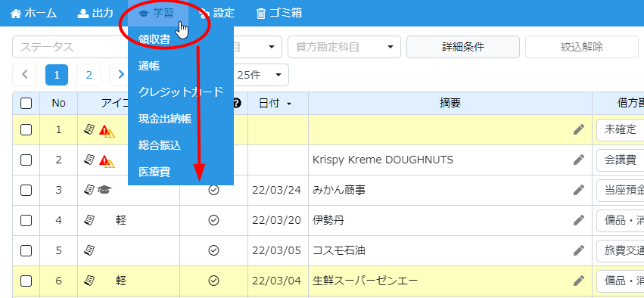
Task: Open the 未確定 debit account dropdown
Action: coord(621,129)
